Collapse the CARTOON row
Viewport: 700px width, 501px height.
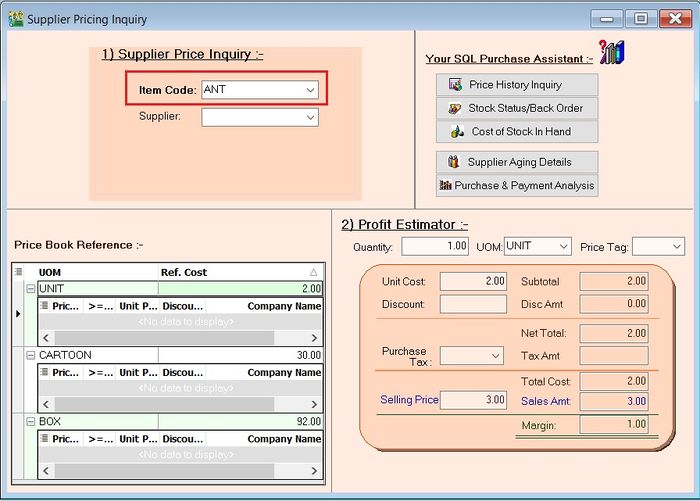31,355
